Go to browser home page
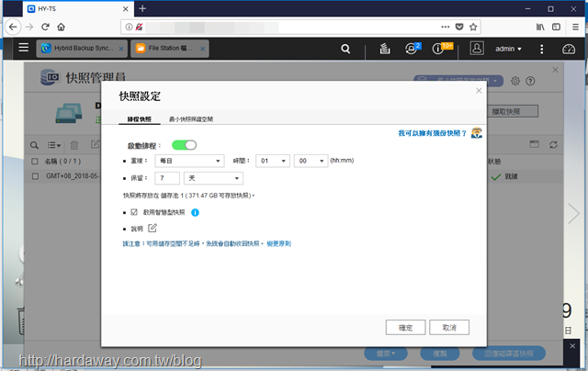Viewport: 588px width, 371px height. 62,27
